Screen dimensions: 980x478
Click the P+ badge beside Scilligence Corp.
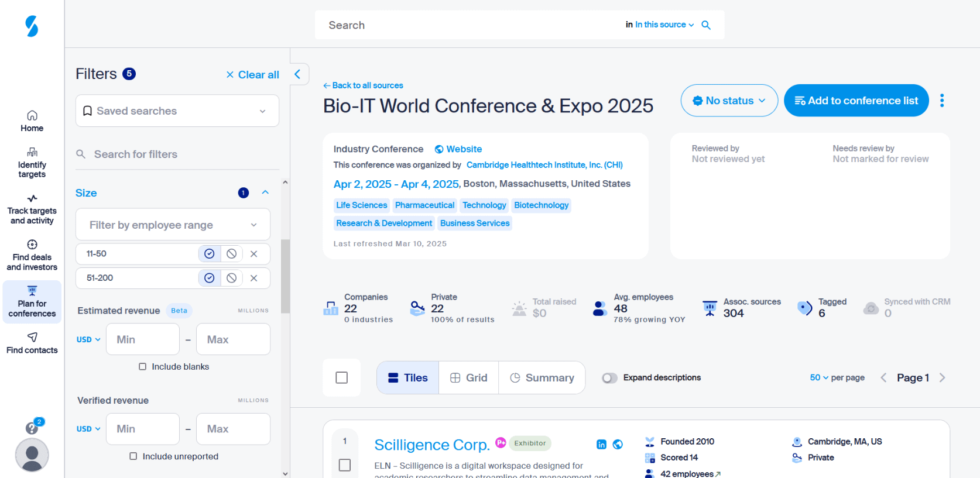[x=501, y=442]
